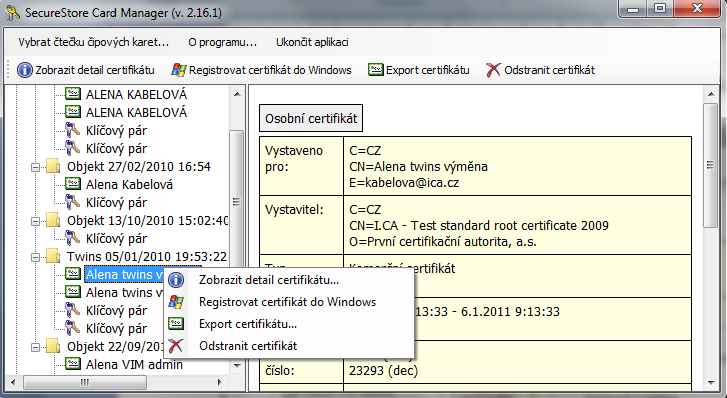Click the green export certificate toolbar icon
This screenshot has height=398, width=727.
pyautogui.click(x=376, y=70)
